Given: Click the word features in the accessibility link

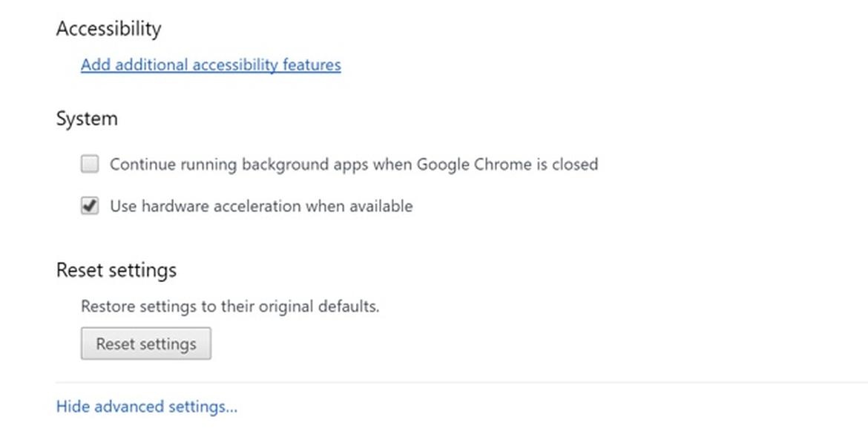Looking at the screenshot, I should click(x=312, y=65).
